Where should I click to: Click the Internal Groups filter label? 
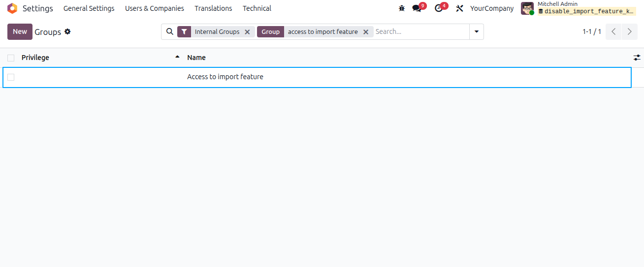217,31
